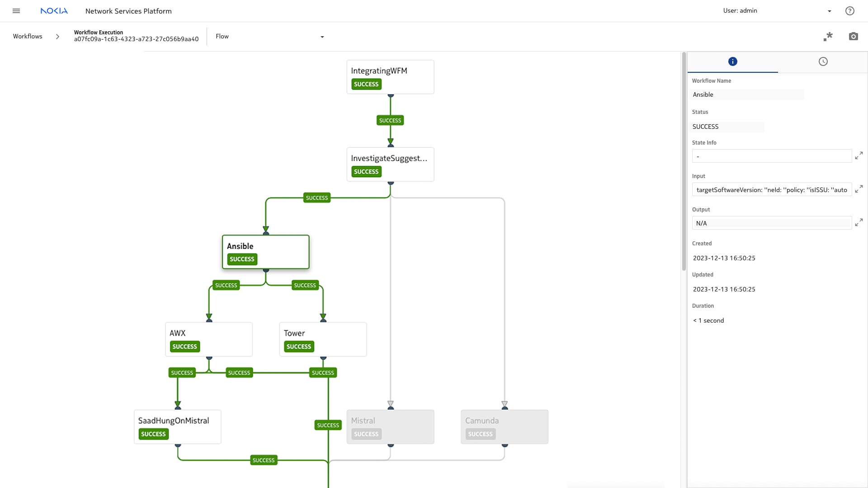This screenshot has width=868, height=488.
Task: Click the Duration value < 1 second
Action: tap(708, 321)
